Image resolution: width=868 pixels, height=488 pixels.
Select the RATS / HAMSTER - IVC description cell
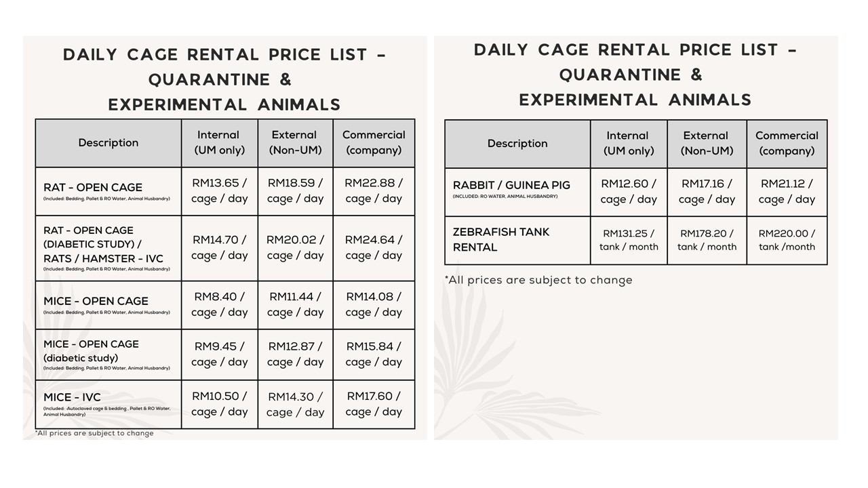[x=108, y=248]
